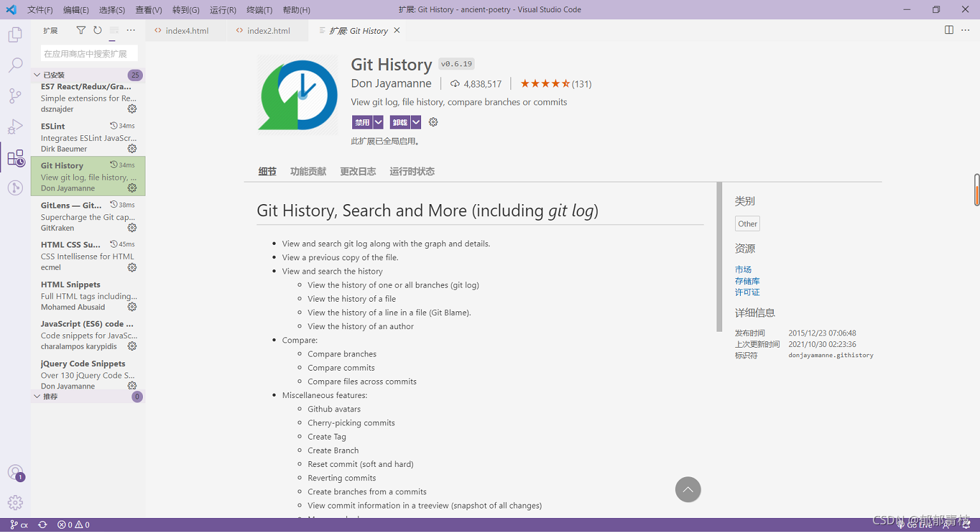Open the 市场 resource link
Image resolution: width=980 pixels, height=532 pixels.
743,269
